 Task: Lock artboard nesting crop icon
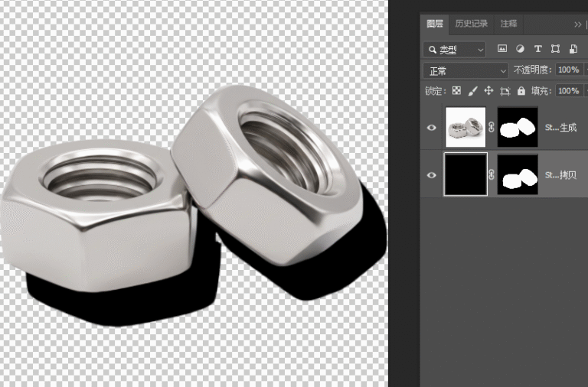[x=505, y=91]
